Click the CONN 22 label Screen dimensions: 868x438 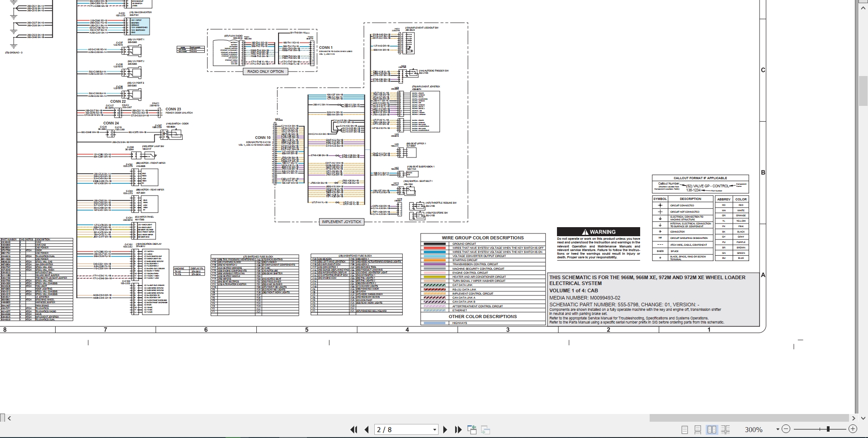click(x=118, y=101)
